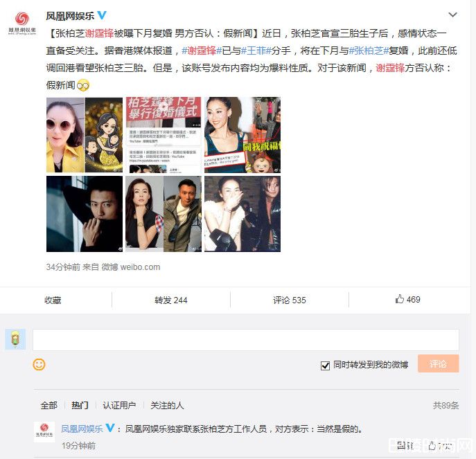The width and height of the screenshot is (476, 459).
Task: Click the commenter's avatar beside the comment box
Action: 15,339
